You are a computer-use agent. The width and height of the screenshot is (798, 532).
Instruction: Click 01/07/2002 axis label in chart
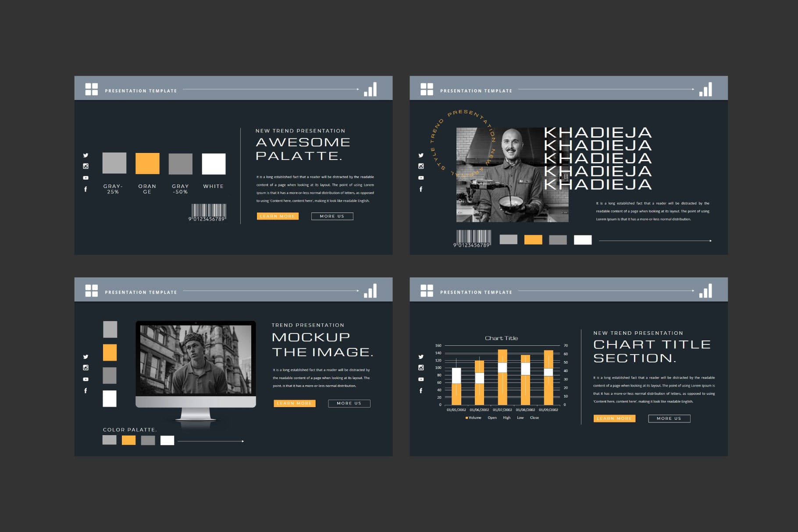502,410
